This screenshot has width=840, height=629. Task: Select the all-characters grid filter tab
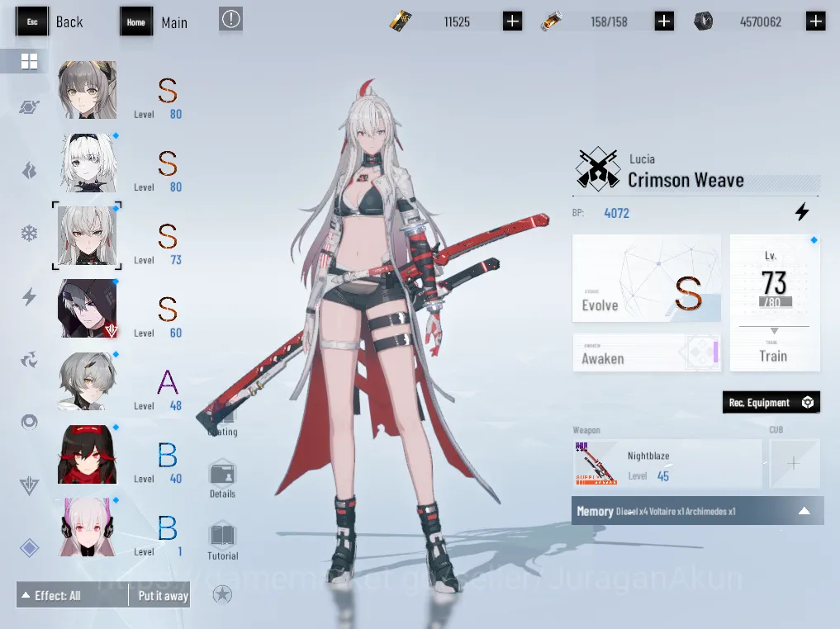point(29,62)
